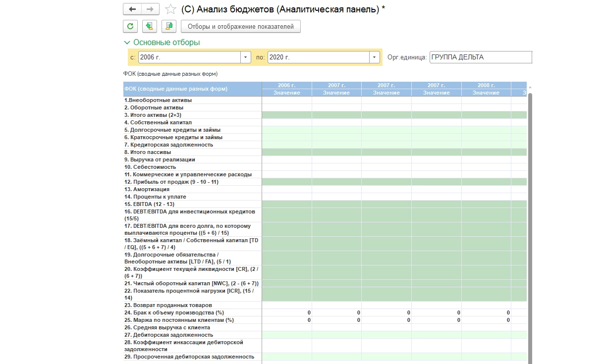The width and height of the screenshot is (604, 364).
Task: Open the start period '2006 г.' dropdown
Action: point(246,57)
